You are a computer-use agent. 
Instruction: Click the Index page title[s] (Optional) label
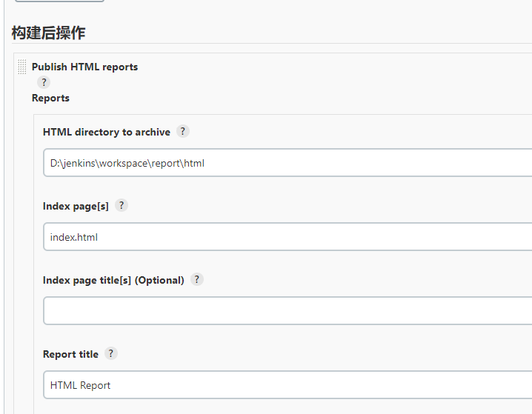tap(113, 280)
